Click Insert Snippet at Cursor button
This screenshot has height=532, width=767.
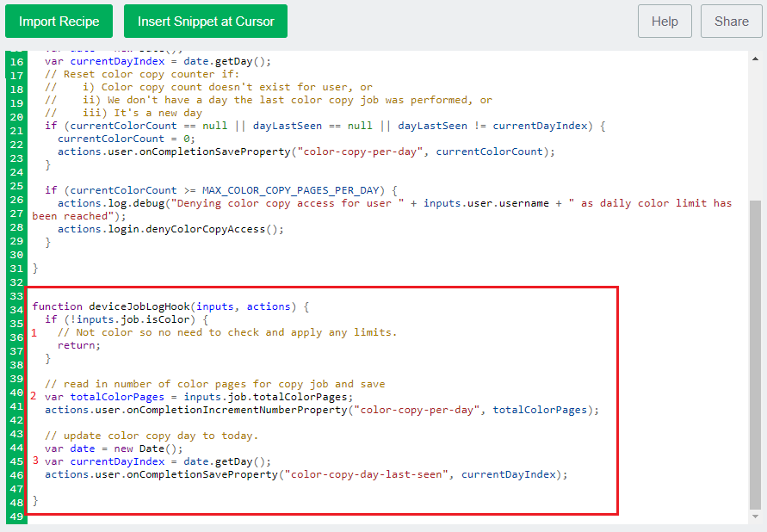point(206,21)
